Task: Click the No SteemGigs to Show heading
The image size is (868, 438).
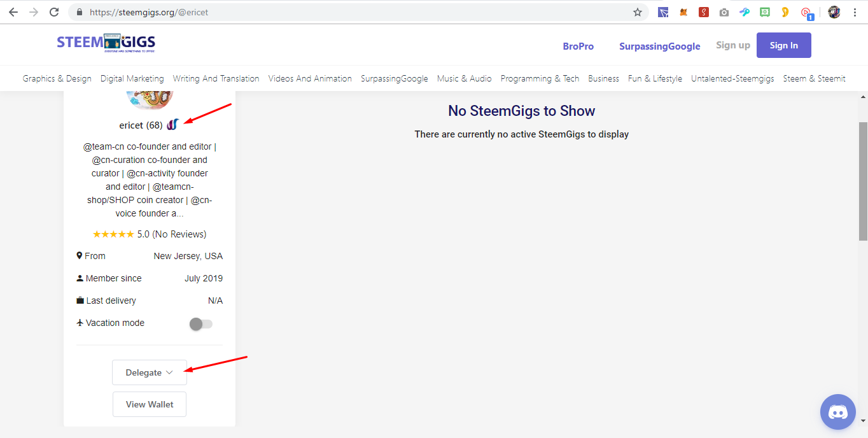Action: [x=522, y=111]
